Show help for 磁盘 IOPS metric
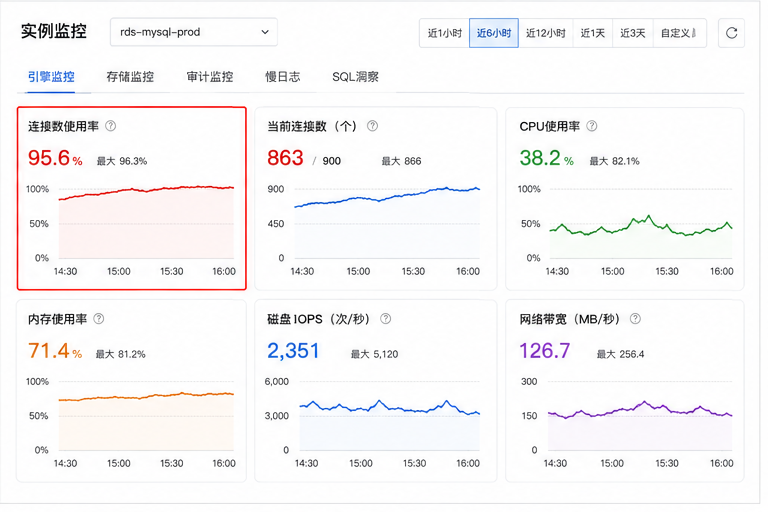 pos(385,318)
